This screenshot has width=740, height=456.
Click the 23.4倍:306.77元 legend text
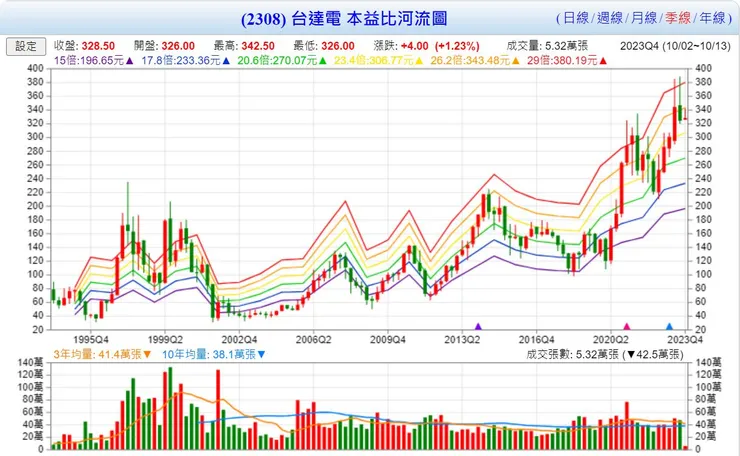[374, 61]
